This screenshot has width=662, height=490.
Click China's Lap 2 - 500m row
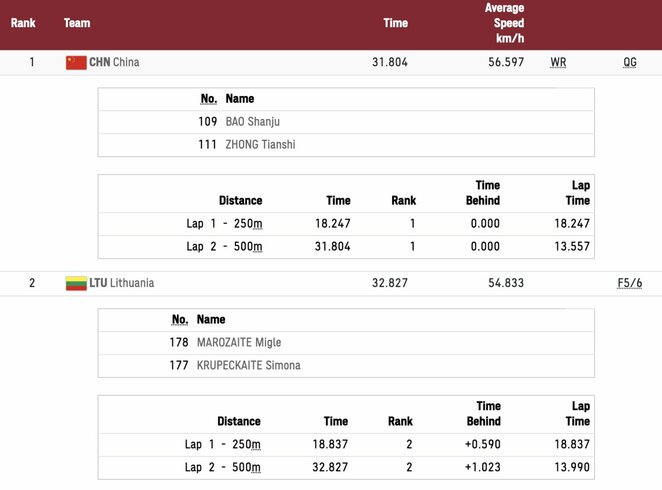pyautogui.click(x=224, y=246)
